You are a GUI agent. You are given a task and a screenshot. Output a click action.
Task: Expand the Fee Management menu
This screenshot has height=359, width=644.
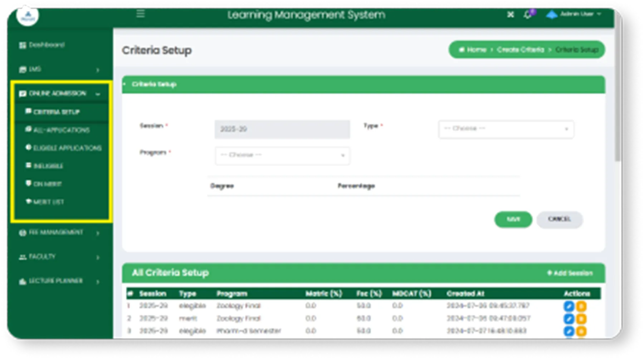click(54, 232)
